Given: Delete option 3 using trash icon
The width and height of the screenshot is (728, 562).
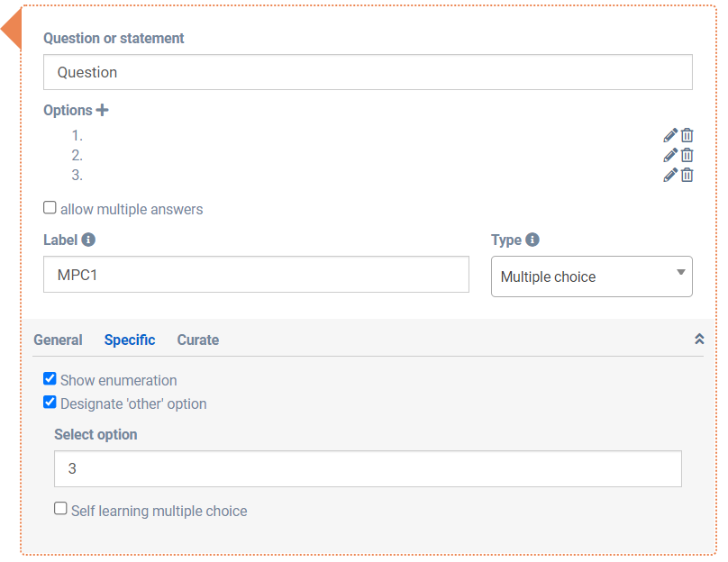Looking at the screenshot, I should (687, 175).
